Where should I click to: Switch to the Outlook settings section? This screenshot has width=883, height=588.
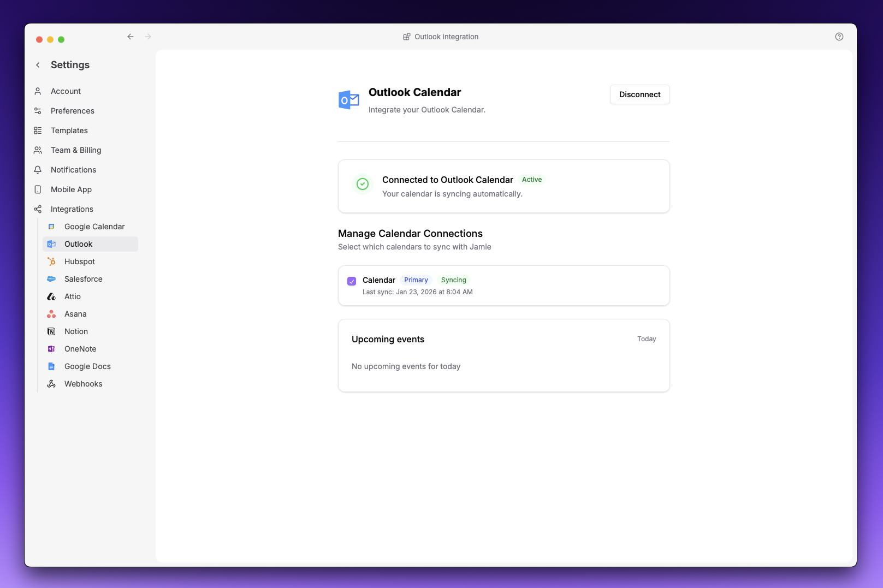78,244
